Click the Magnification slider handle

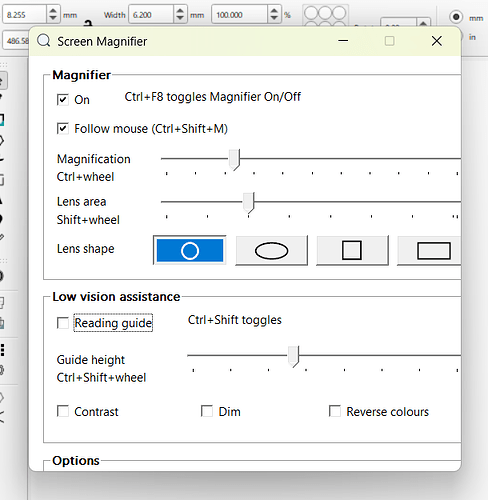234,160
